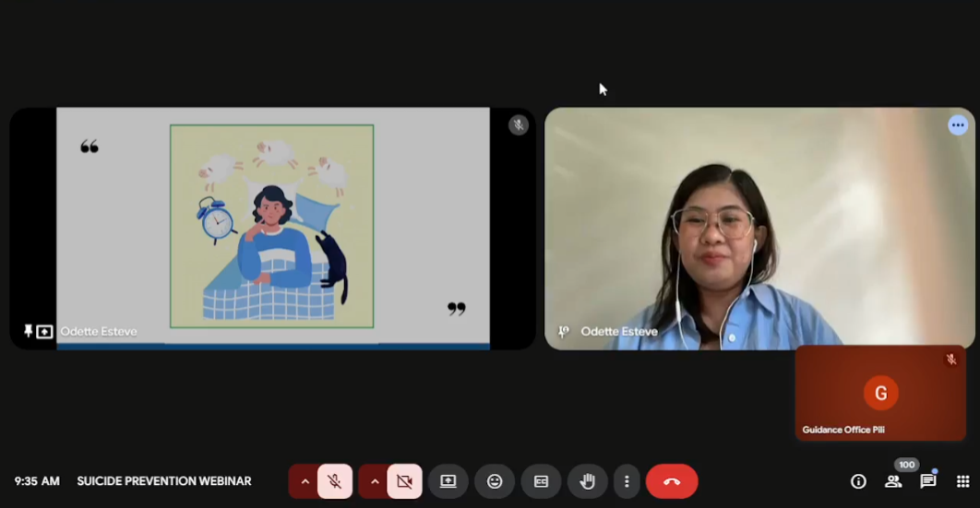This screenshot has height=508, width=980.
Task: Expand audio settings chevron beside the microphone
Action: point(305,481)
